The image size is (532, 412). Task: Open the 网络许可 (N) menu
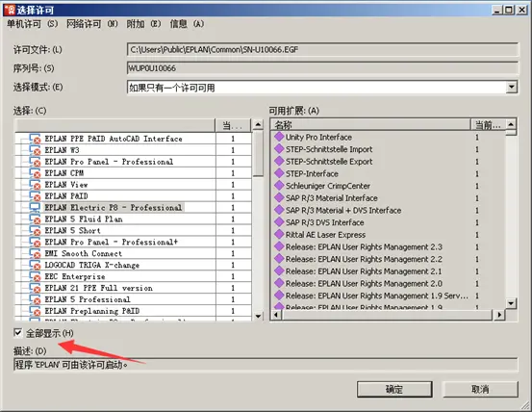pos(92,24)
